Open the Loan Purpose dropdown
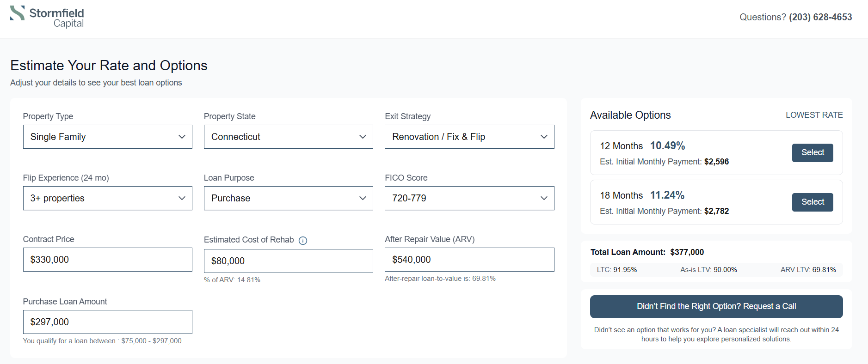This screenshot has height=364, width=868. (288, 198)
